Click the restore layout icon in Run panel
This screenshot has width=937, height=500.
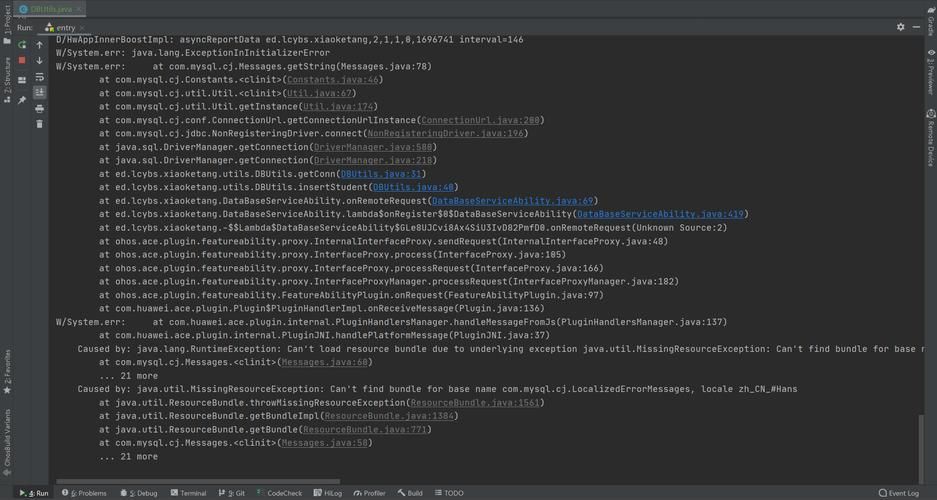point(22,80)
